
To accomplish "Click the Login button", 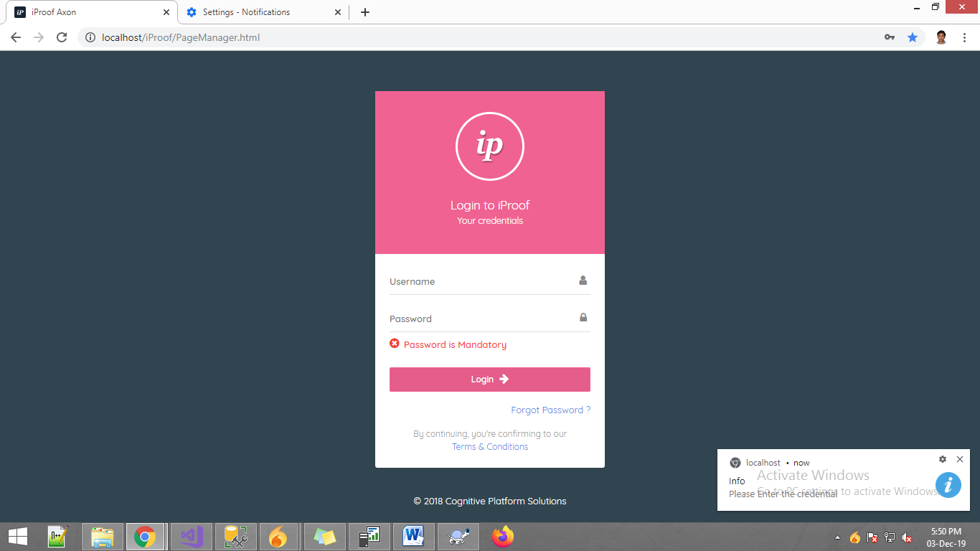I will [490, 379].
